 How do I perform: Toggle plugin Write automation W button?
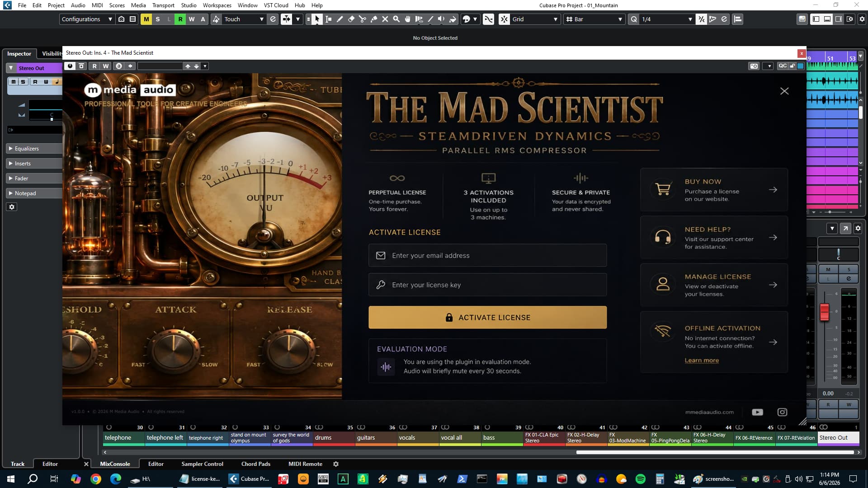106,66
